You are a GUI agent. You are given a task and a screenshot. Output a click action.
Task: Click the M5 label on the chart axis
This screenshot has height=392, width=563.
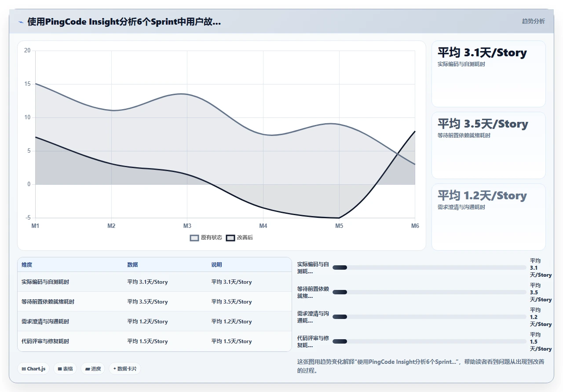339,226
